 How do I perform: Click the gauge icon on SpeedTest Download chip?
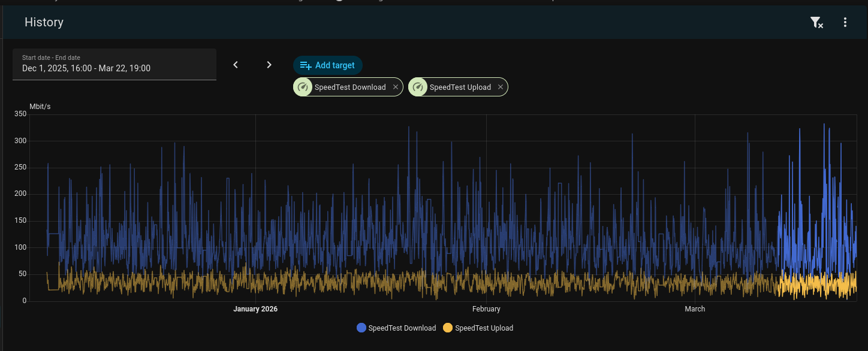[x=303, y=87]
